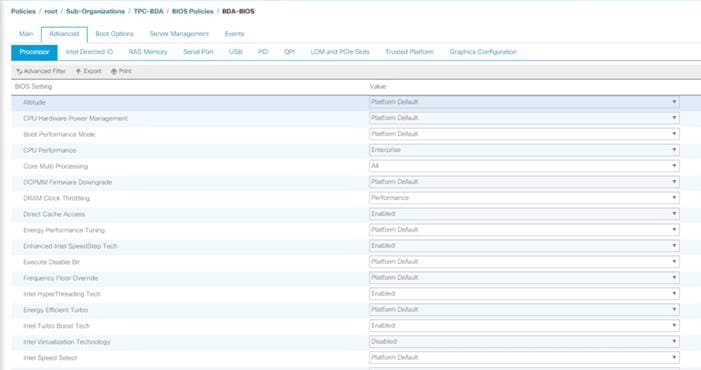Viewport: 701px width, 370px height.
Task: Click the Print printer icon
Action: click(114, 71)
